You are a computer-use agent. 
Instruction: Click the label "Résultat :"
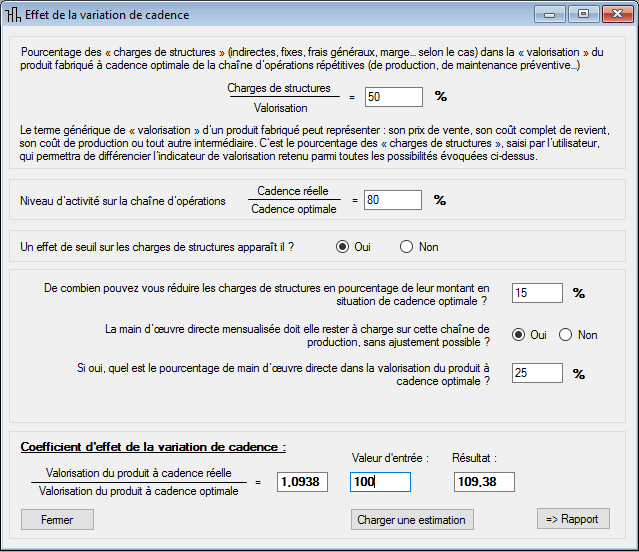tap(474, 458)
